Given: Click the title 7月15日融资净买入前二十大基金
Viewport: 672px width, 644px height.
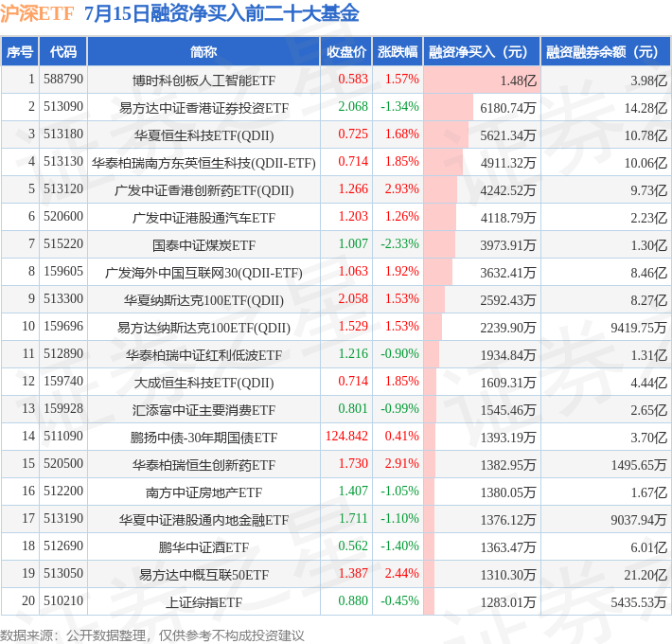Looking at the screenshot, I should point(221,13).
